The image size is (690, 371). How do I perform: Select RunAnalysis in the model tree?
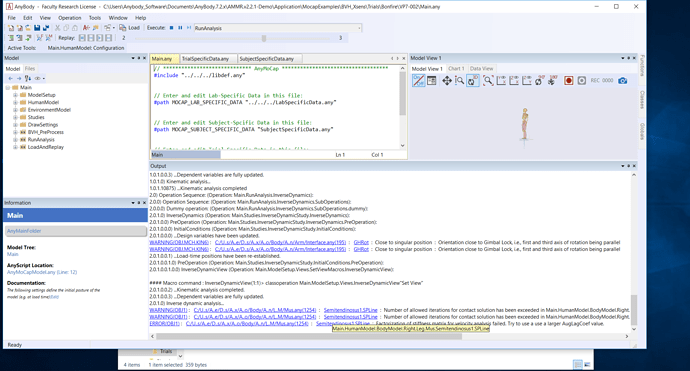[41, 140]
